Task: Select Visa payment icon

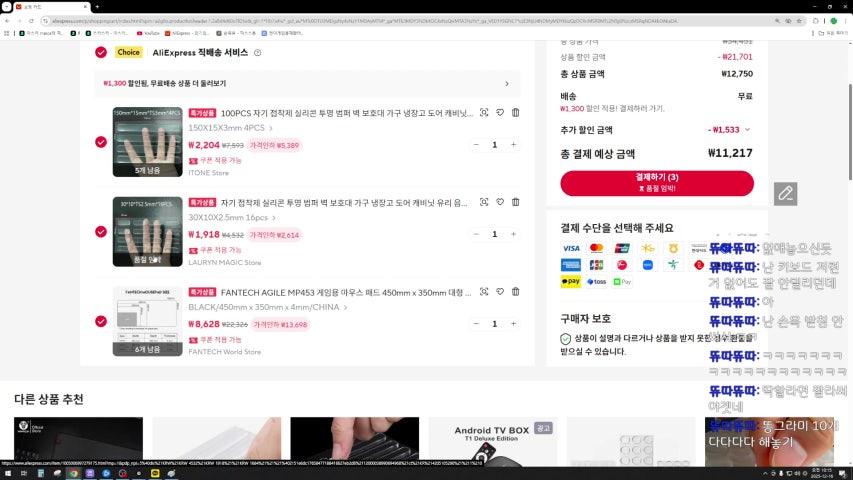Action: coord(571,248)
